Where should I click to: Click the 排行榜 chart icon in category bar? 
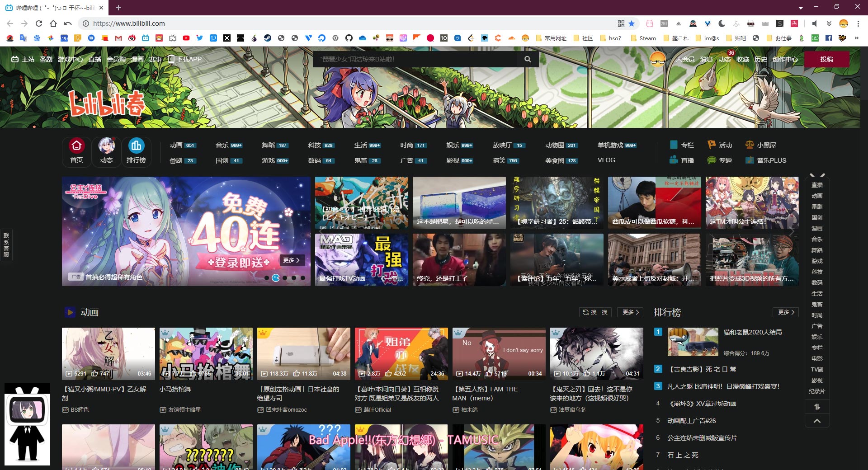pos(136,146)
